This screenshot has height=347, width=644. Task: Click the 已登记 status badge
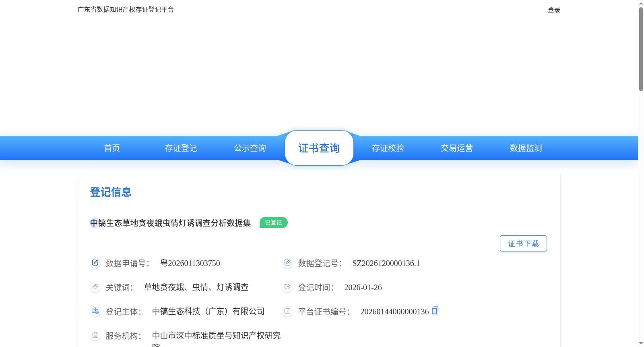274,222
